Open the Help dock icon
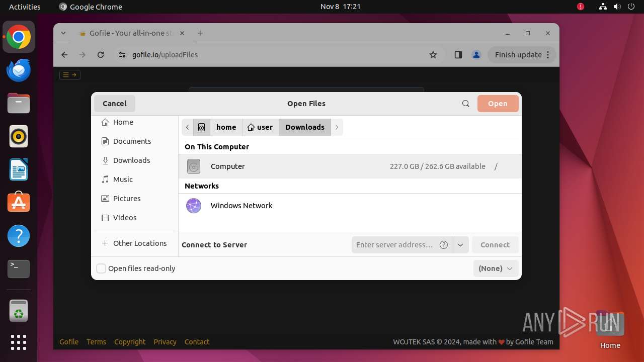 [x=19, y=236]
